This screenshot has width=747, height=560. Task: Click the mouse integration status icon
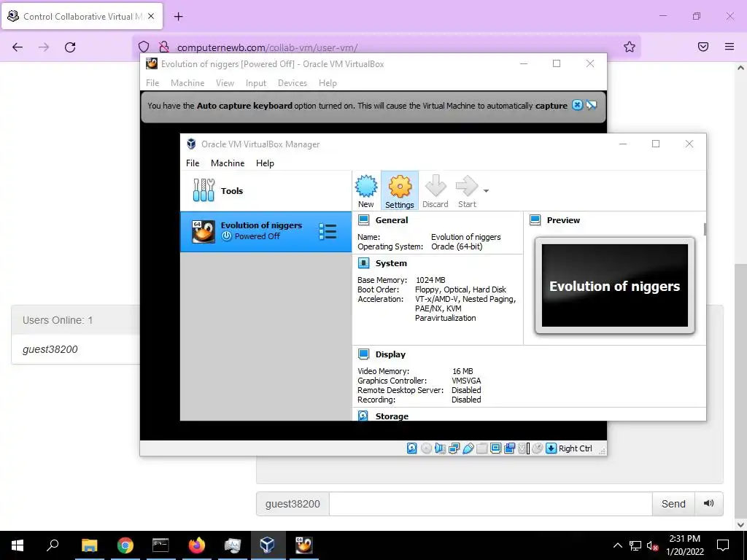click(537, 448)
